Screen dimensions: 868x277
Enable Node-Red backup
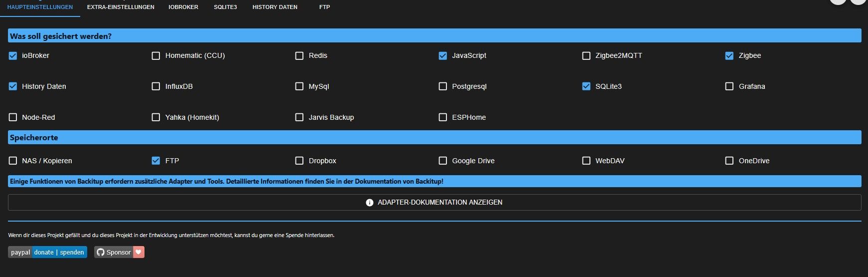13,117
